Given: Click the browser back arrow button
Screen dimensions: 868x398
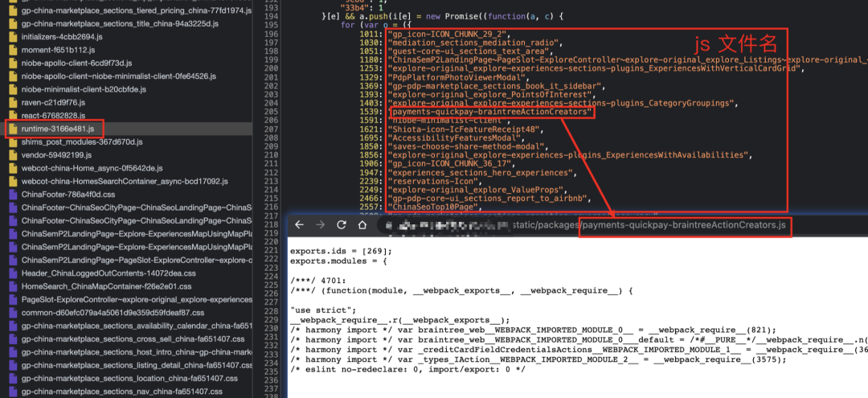Looking at the screenshot, I should click(300, 225).
